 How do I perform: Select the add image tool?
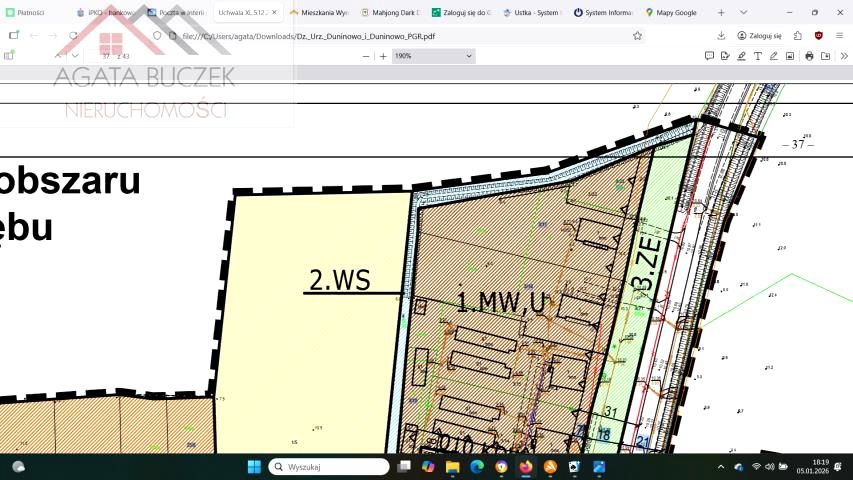click(x=789, y=56)
